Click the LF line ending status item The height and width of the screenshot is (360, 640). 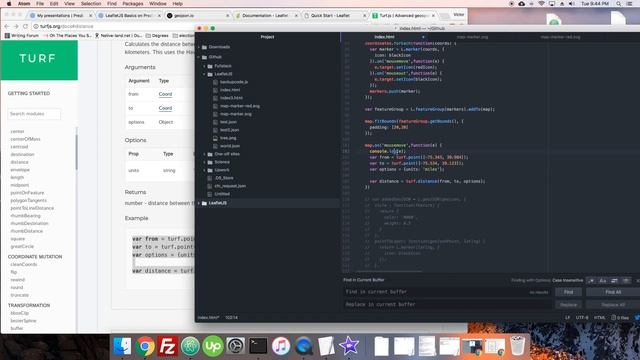point(567,318)
